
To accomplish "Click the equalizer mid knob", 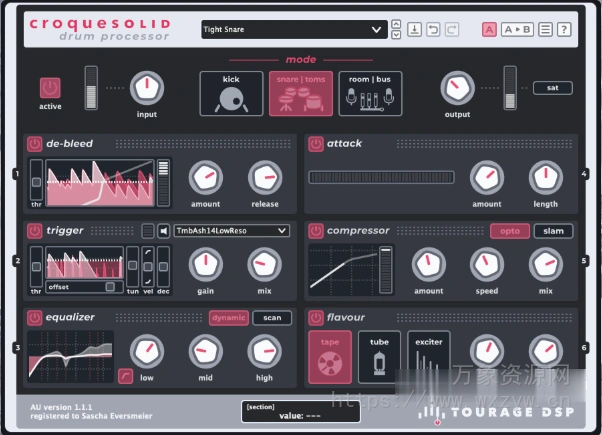I will (205, 351).
